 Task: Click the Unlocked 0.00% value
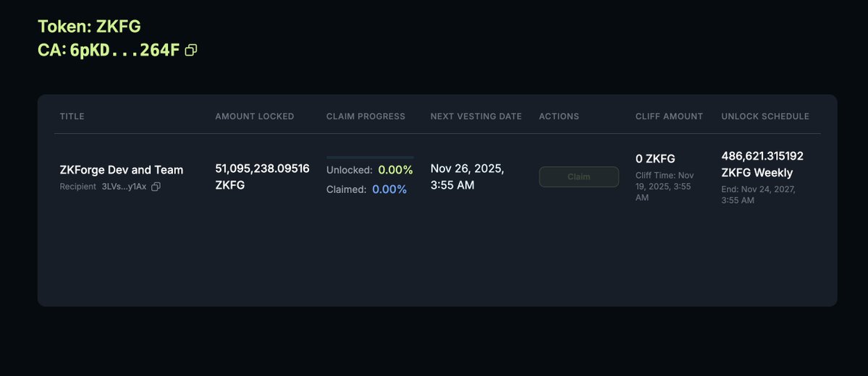(x=395, y=170)
